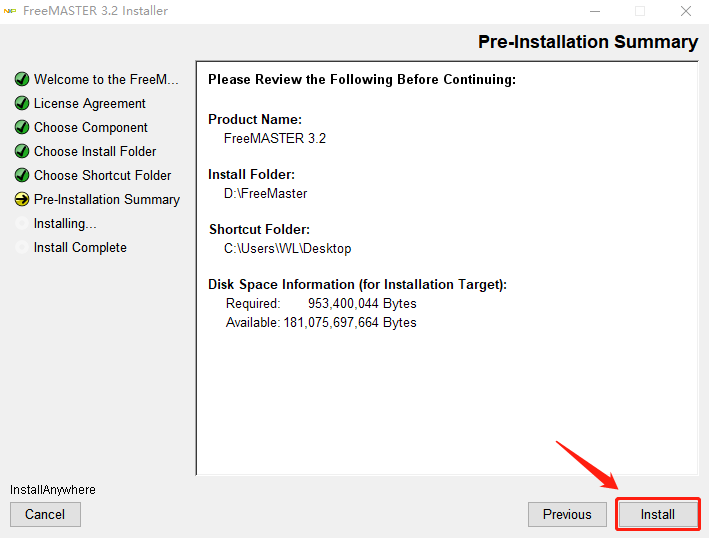
Task: Click green checkmark beside License Agreement
Action: pos(22,103)
